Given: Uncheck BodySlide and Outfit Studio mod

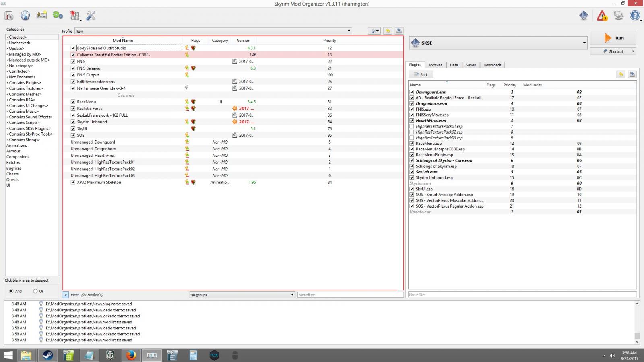Looking at the screenshot, I should pyautogui.click(x=73, y=48).
